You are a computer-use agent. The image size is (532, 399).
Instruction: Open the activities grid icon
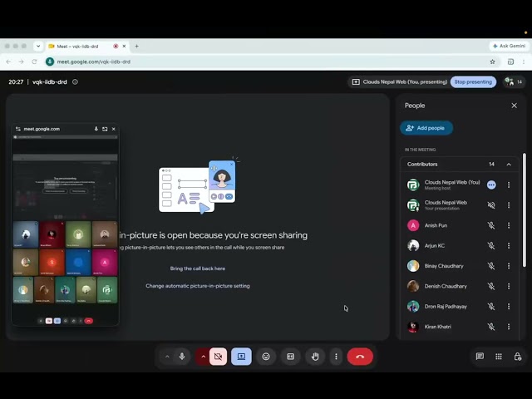pos(499,357)
